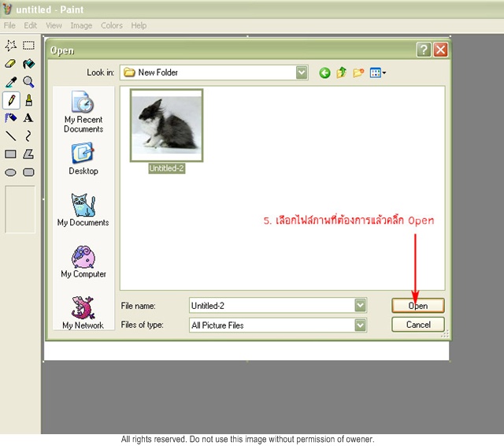Click the dialog Help question mark button
Screen dimensions: 504x446
pyautogui.click(x=424, y=50)
